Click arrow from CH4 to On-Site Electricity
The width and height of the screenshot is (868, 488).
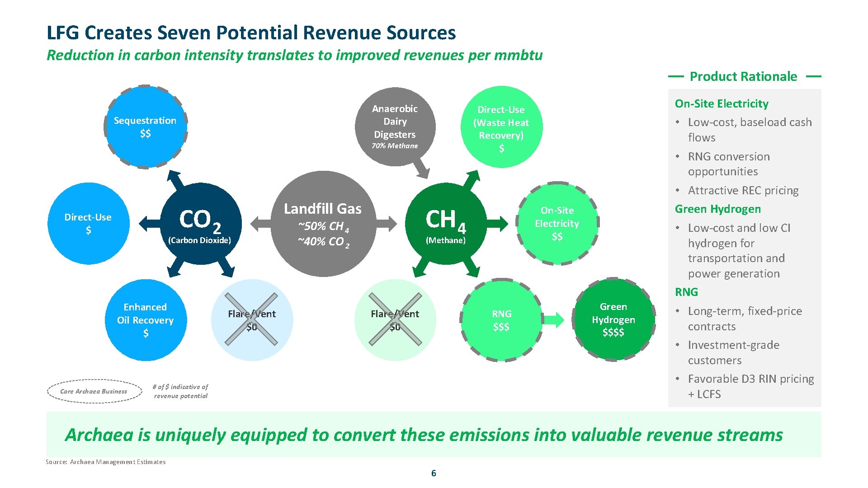tap(497, 223)
